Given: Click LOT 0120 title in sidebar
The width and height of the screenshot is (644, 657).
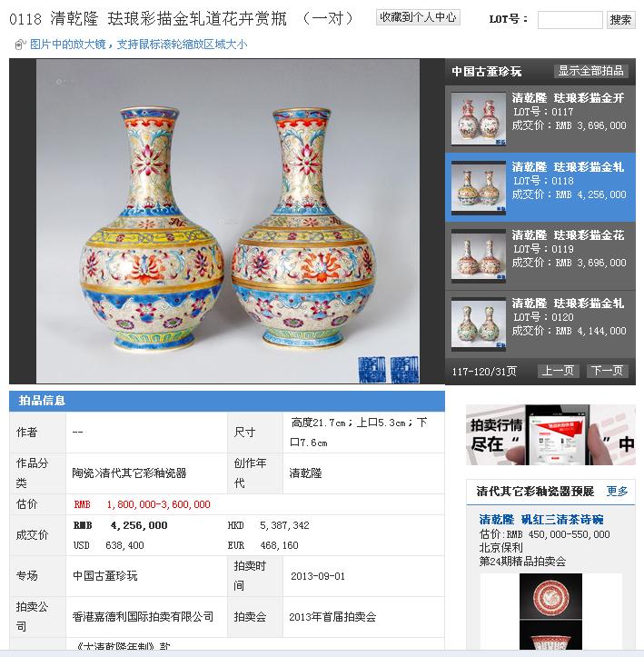Looking at the screenshot, I should (x=568, y=304).
